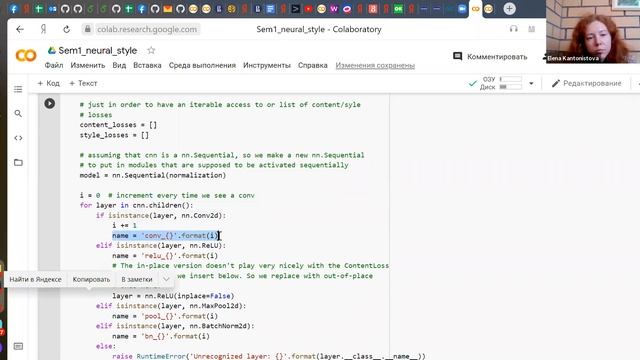Viewport: 640px width, 360px height.
Task: Switch to the YouTube browser tab
Action: 309,9
